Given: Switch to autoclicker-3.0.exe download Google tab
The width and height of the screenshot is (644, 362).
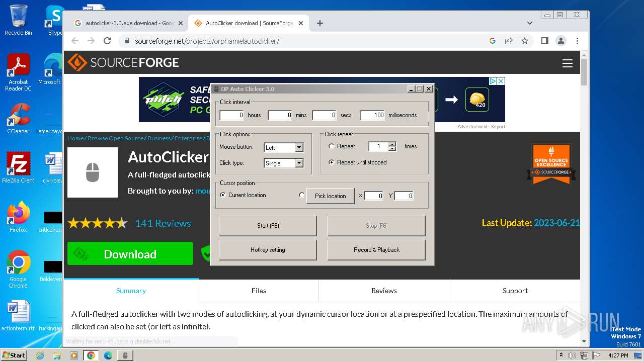Looking at the screenshot, I should tap(128, 23).
